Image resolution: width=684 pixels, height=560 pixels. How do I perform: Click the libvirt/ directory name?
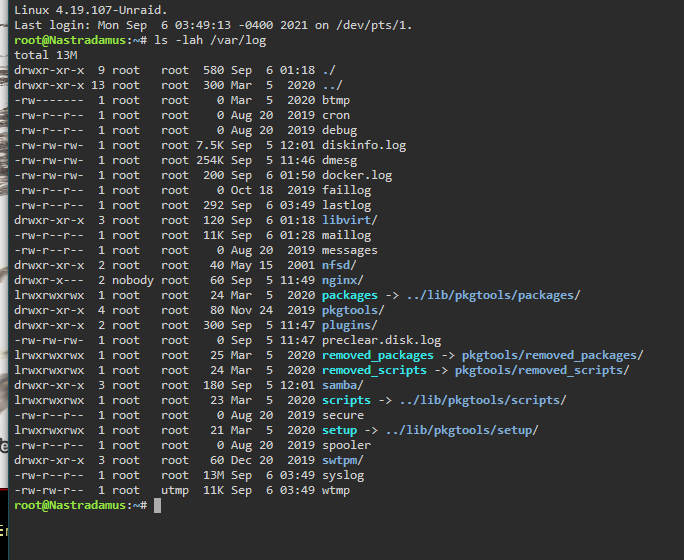coord(349,220)
